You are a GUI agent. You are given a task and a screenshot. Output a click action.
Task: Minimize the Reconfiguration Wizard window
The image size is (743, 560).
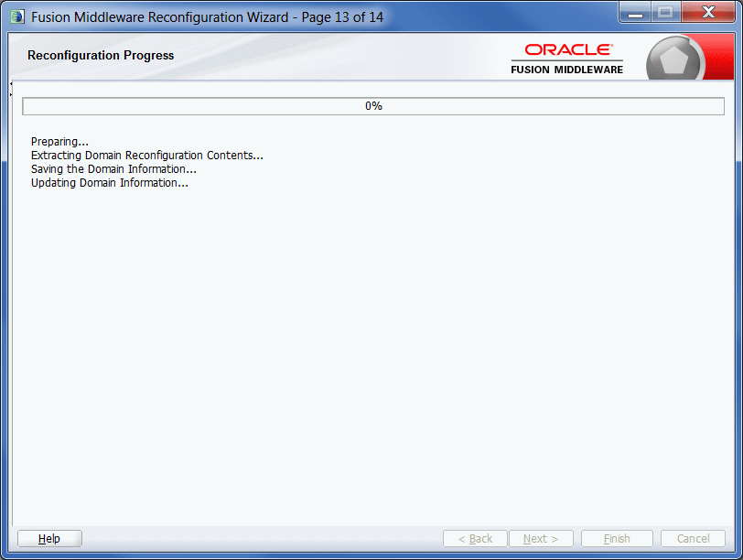coord(635,12)
